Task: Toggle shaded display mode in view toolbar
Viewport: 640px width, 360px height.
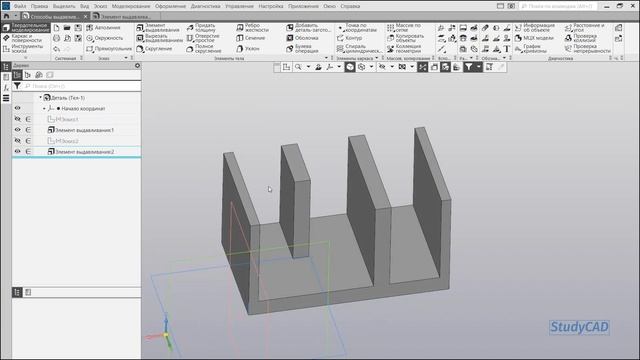Action: (350, 67)
